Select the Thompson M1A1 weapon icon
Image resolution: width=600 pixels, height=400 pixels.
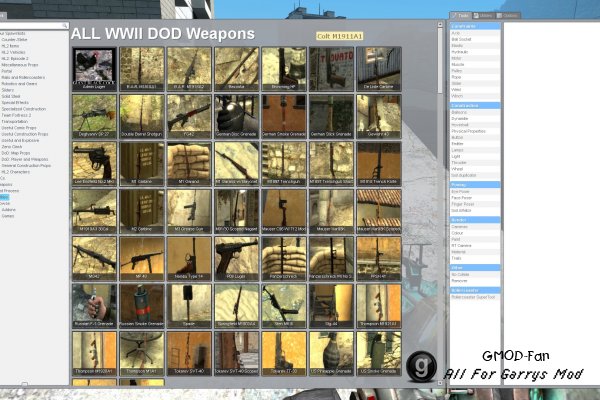pyautogui.click(x=142, y=354)
